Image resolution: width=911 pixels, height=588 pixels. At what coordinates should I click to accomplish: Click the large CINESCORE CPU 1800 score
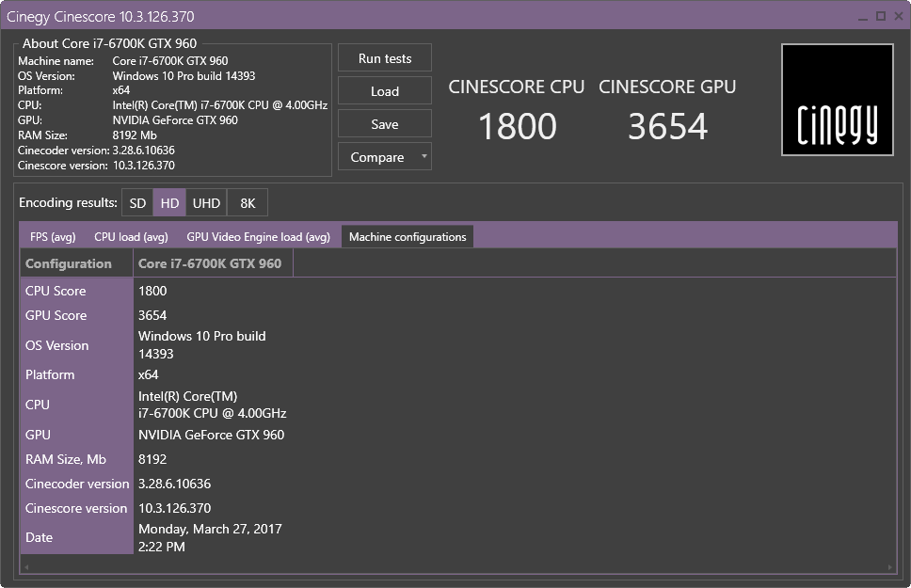[x=517, y=126]
